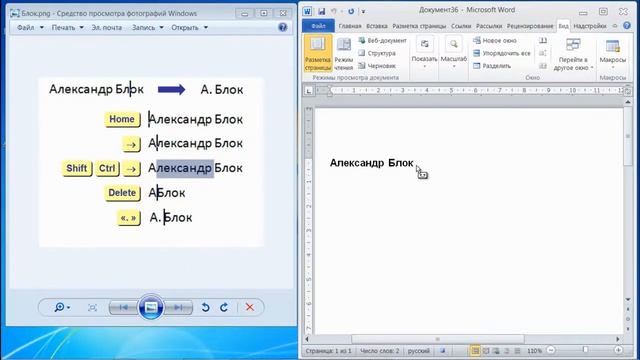Switch to the Ссылки ribbon tab

click(461, 26)
